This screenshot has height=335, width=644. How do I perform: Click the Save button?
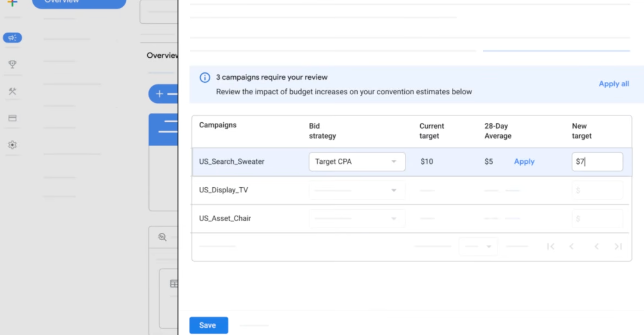click(x=209, y=325)
